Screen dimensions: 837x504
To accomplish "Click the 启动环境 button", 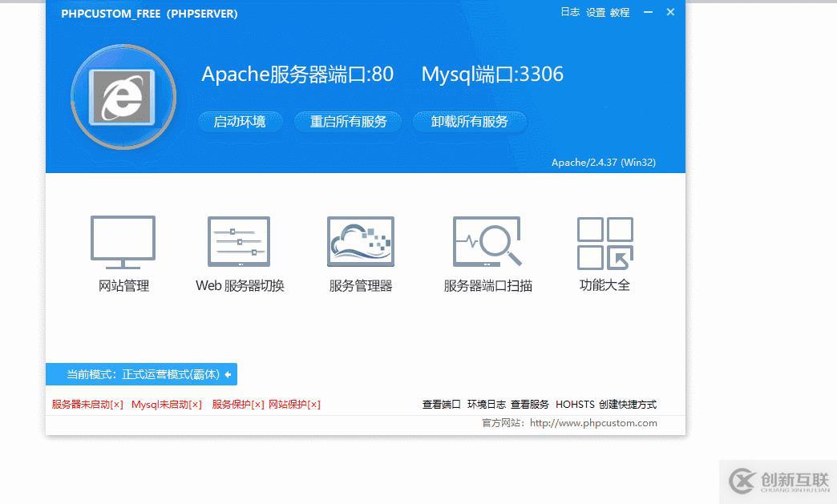I will click(240, 121).
